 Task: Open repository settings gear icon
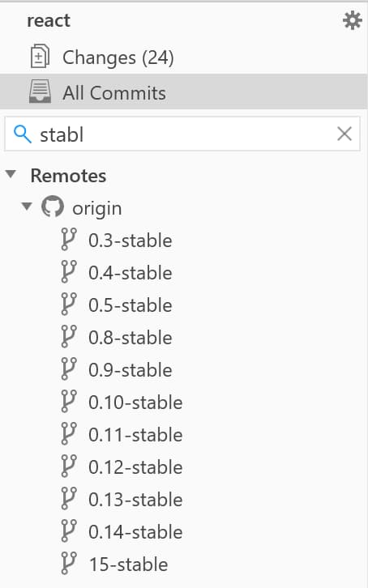point(353,20)
